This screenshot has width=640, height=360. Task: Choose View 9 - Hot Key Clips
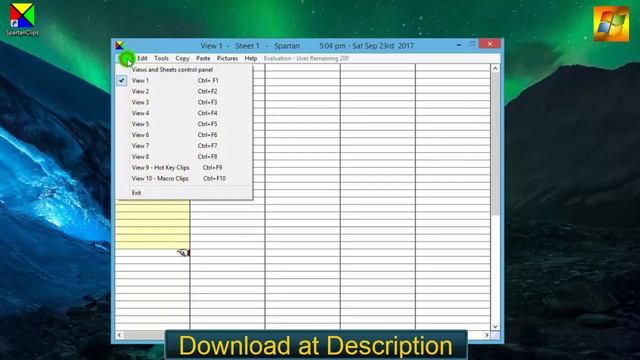(x=184, y=168)
